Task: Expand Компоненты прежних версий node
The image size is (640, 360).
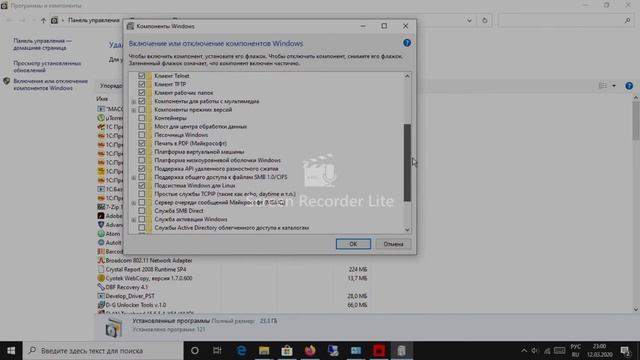Action: [133, 110]
